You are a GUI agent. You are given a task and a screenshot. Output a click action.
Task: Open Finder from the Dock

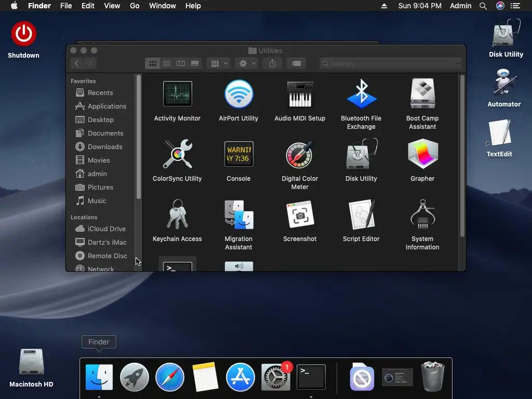pos(99,377)
